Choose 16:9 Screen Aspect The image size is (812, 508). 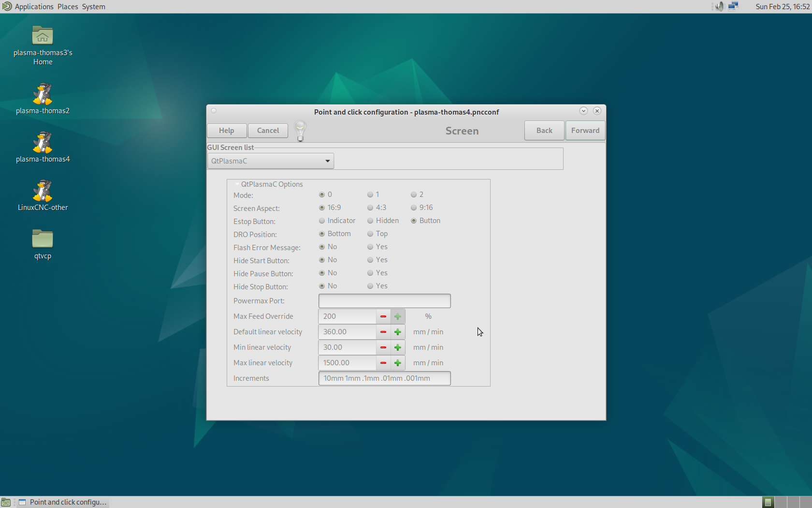pos(322,208)
